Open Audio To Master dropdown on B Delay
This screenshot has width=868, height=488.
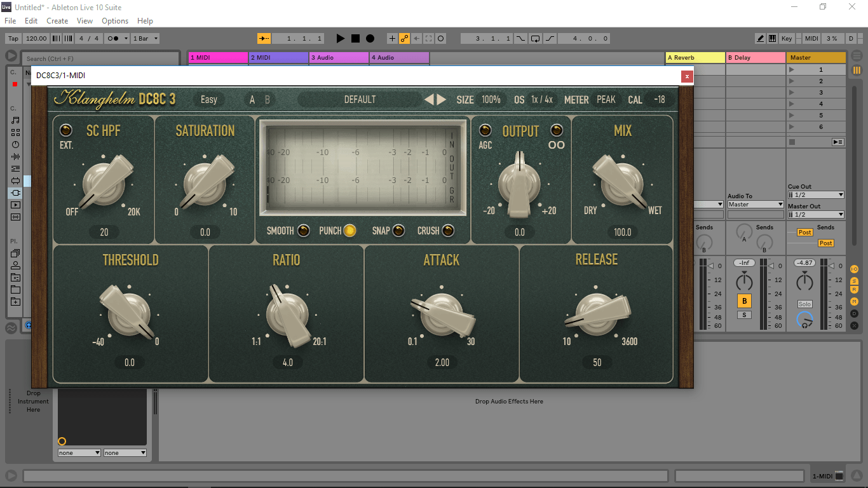click(x=756, y=205)
